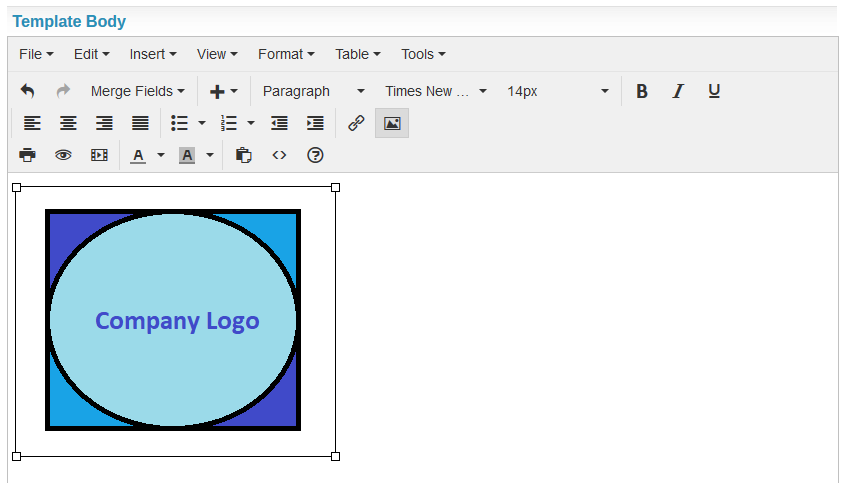The width and height of the screenshot is (847, 483).
Task: Click the Undo arrow icon
Action: pos(28,91)
